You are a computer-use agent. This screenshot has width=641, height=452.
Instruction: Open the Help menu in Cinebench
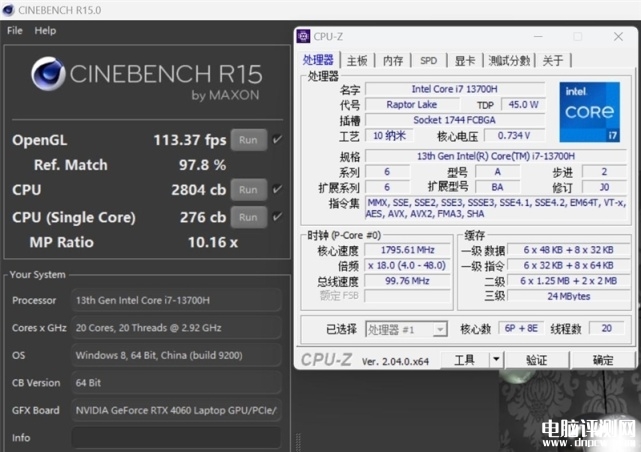(x=45, y=31)
